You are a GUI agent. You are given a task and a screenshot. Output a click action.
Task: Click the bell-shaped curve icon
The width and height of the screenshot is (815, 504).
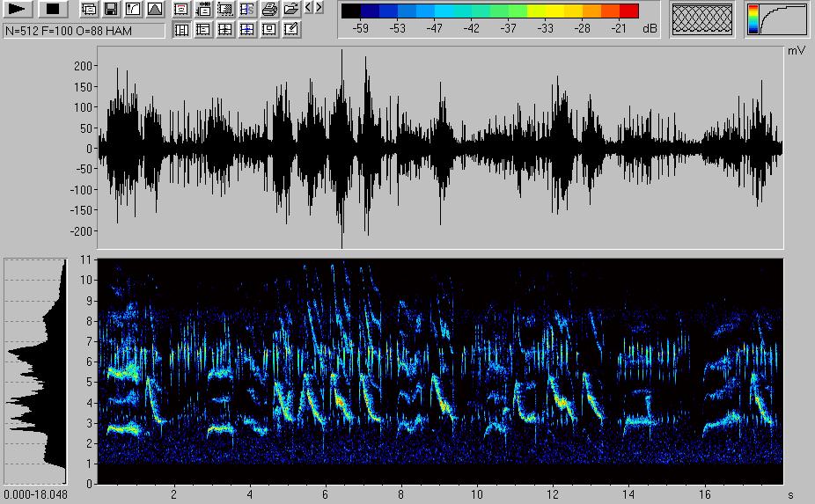154,10
